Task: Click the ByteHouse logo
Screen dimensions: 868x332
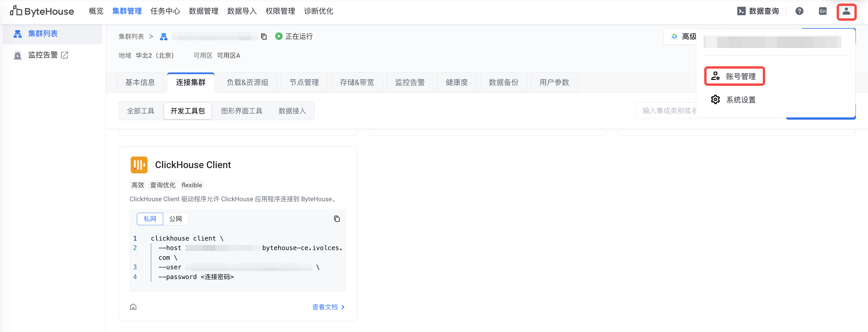Action: click(42, 12)
